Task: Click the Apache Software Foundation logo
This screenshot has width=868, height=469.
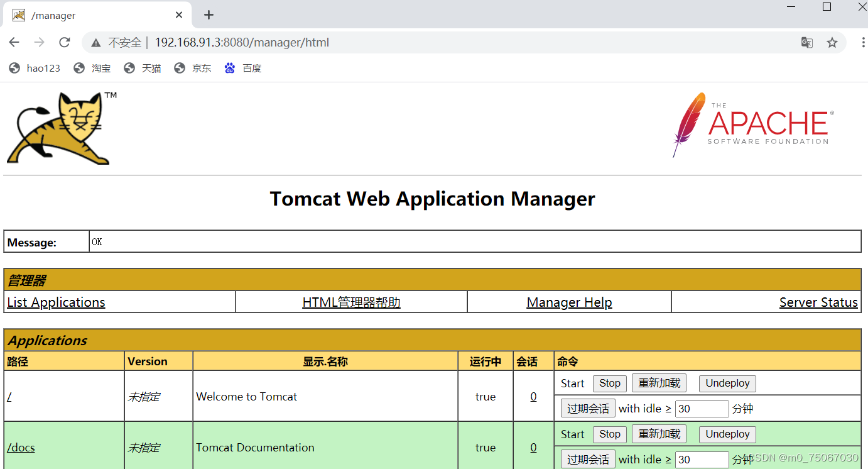Action: [753, 124]
